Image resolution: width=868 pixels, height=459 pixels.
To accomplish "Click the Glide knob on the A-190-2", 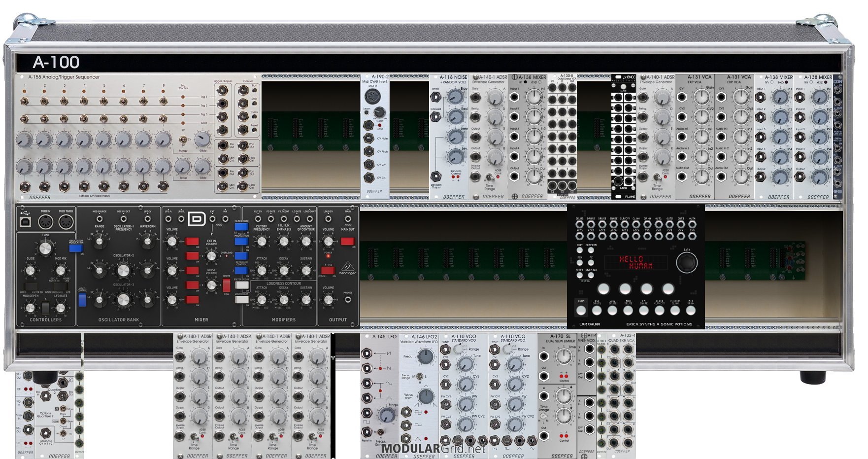I will [x=379, y=112].
